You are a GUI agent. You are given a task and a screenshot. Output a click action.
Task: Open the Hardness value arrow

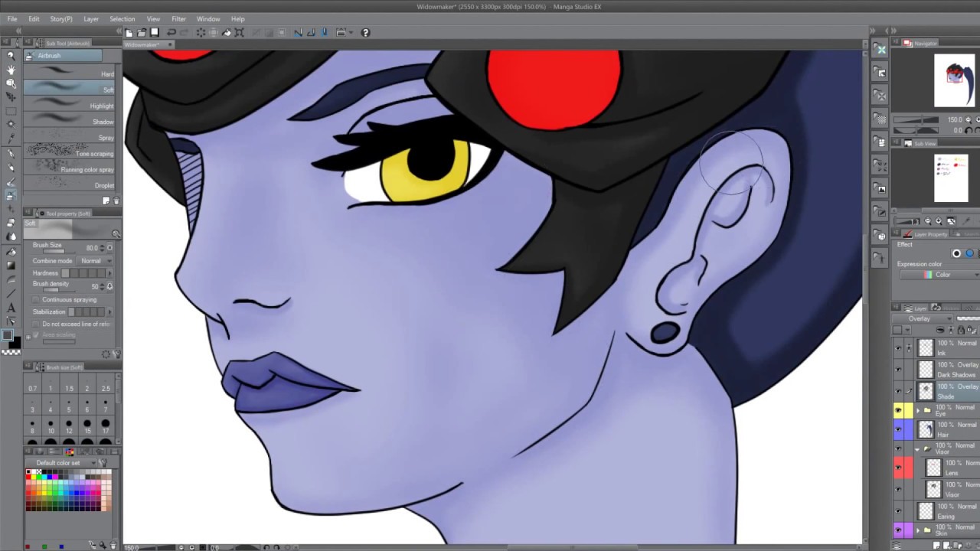pyautogui.click(x=109, y=273)
